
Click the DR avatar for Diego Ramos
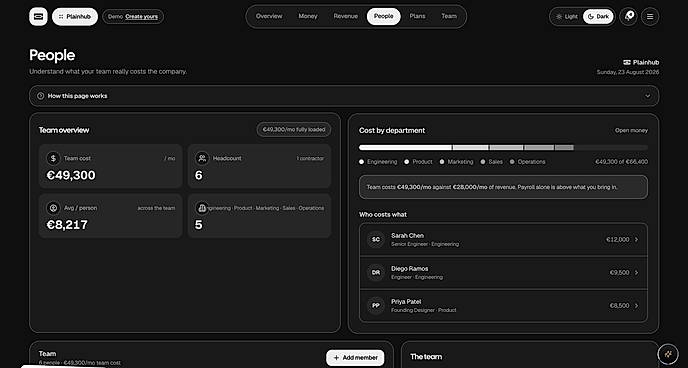pyautogui.click(x=376, y=272)
